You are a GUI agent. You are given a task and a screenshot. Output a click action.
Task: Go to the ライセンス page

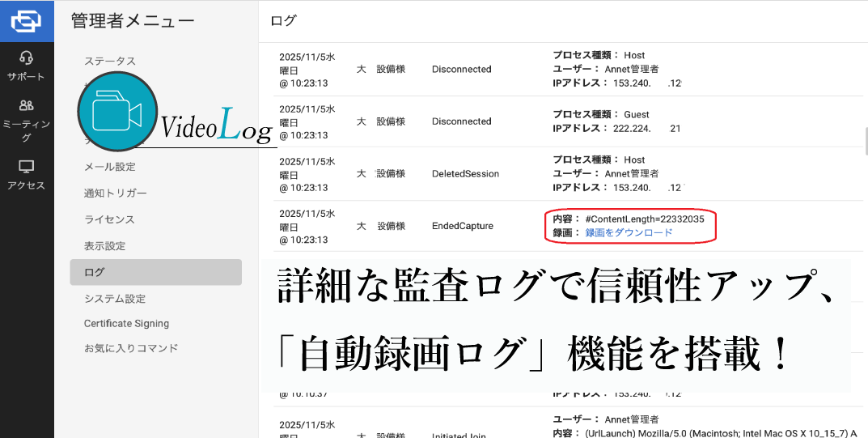pyautogui.click(x=109, y=219)
